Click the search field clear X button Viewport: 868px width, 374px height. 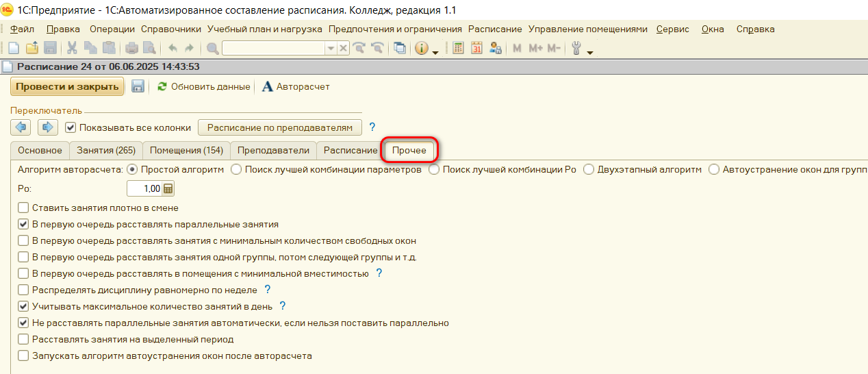(x=344, y=48)
